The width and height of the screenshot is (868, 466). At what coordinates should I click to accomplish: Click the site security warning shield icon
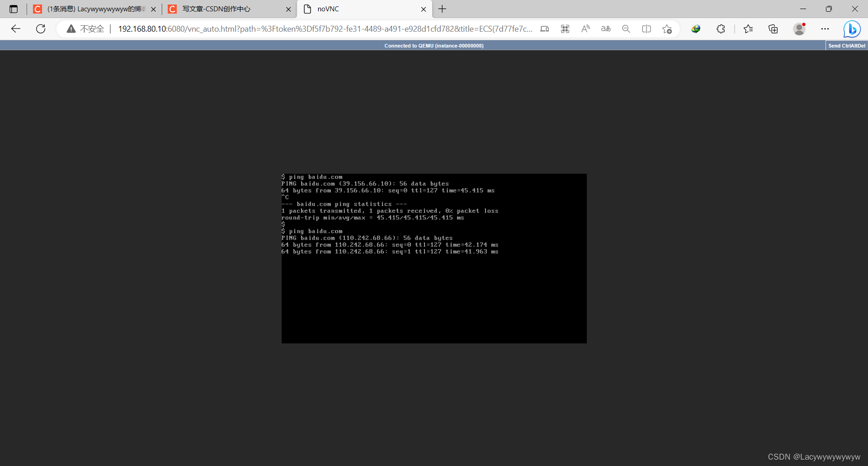71,29
